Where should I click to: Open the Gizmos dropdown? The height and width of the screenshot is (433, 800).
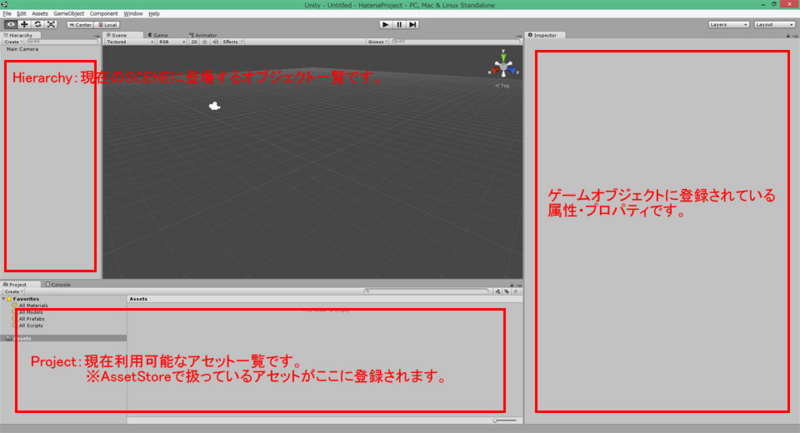[378, 42]
